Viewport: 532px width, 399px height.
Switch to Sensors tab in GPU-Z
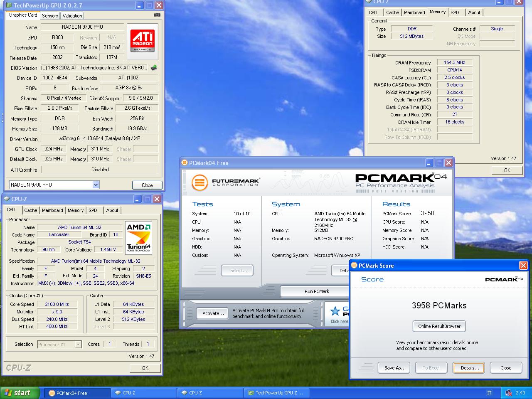tap(50, 16)
